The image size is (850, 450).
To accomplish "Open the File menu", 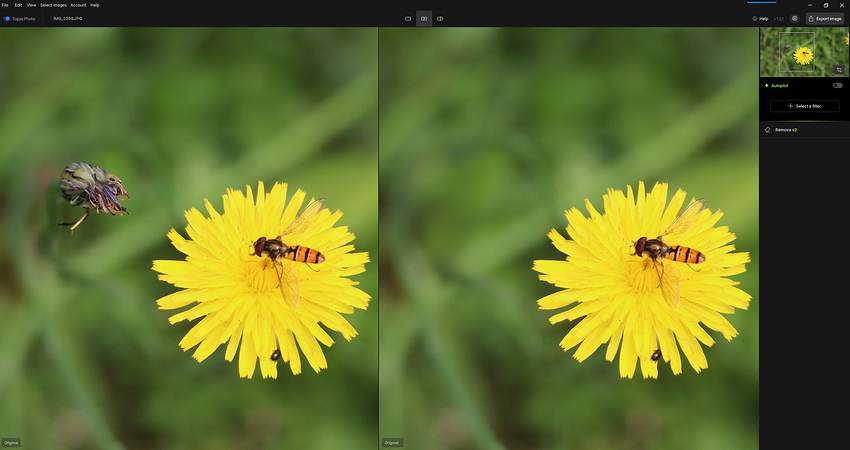I will [x=5, y=5].
